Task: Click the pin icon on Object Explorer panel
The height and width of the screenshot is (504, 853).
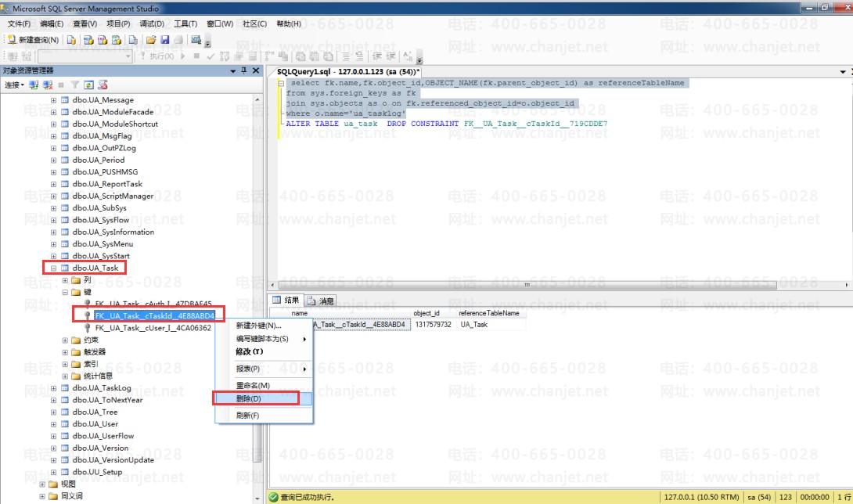Action: 244,70
